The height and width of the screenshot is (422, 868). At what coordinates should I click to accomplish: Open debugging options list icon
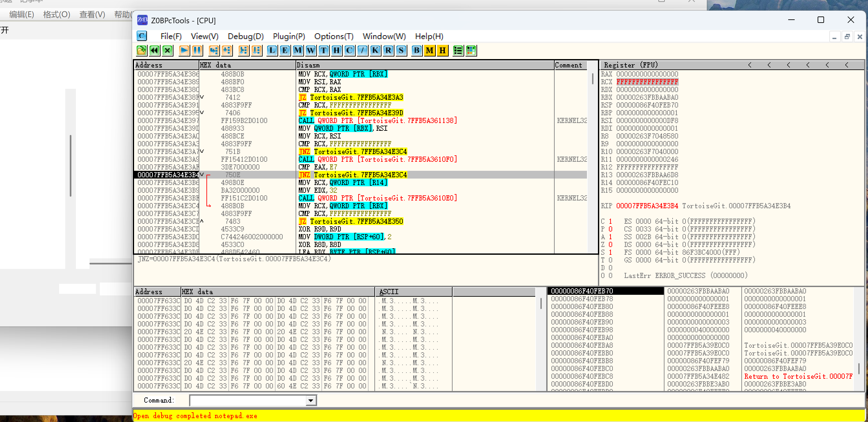pos(458,50)
